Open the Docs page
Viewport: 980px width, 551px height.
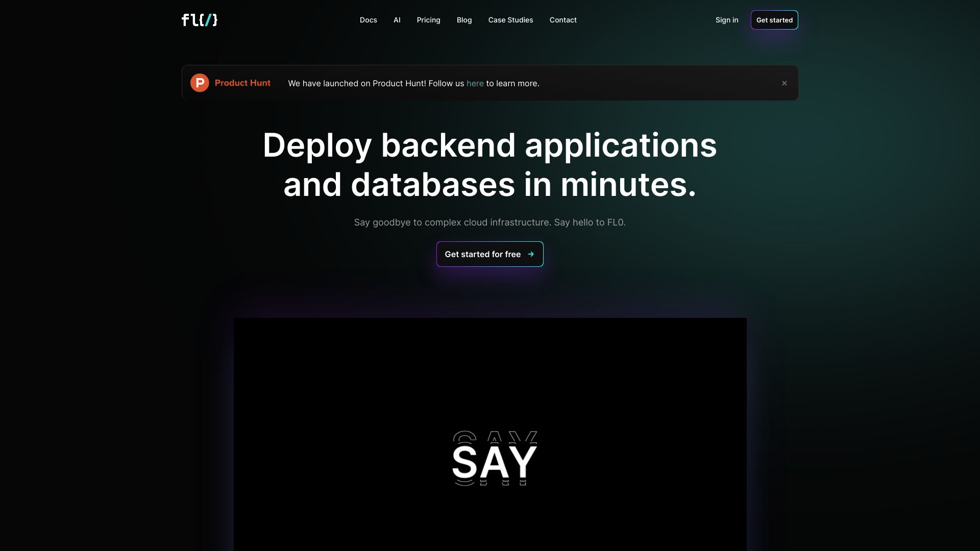tap(368, 20)
